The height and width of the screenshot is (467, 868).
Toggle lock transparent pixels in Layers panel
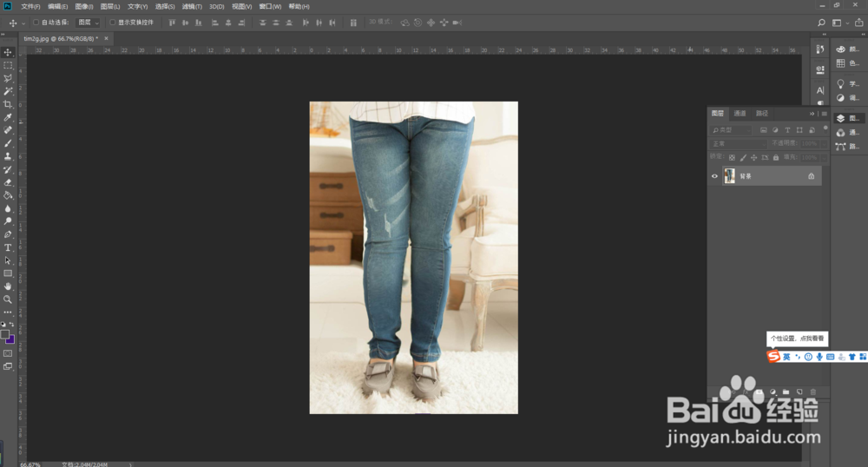[x=732, y=158]
